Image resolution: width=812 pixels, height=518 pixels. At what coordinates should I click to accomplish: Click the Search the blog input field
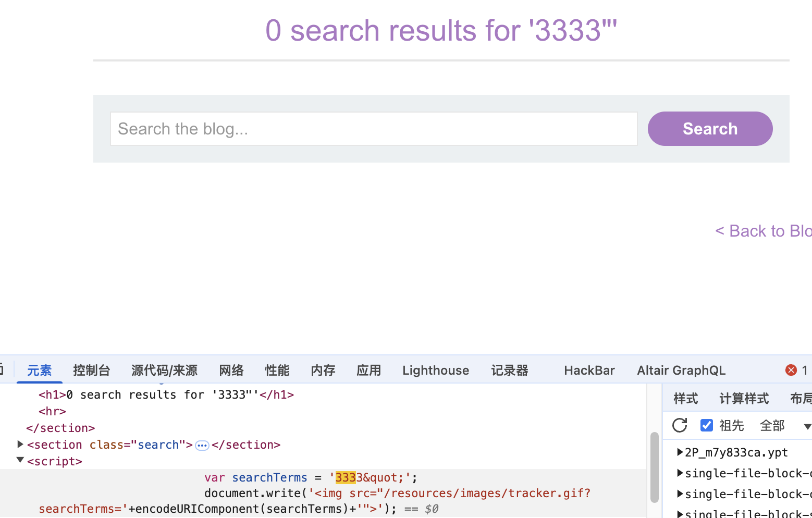[373, 129]
